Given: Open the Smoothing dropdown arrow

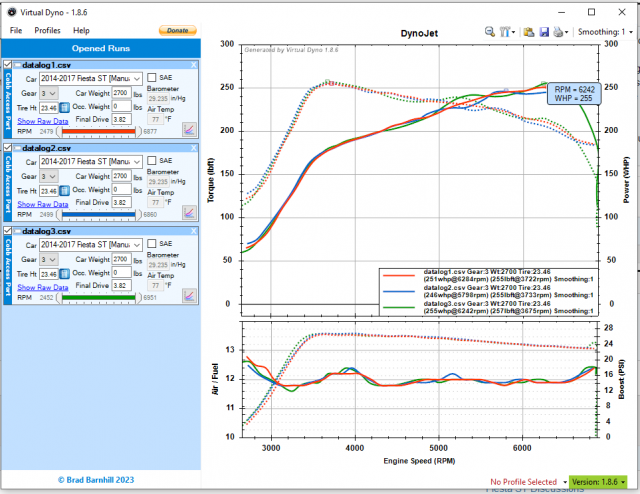Looking at the screenshot, I should (x=631, y=32).
